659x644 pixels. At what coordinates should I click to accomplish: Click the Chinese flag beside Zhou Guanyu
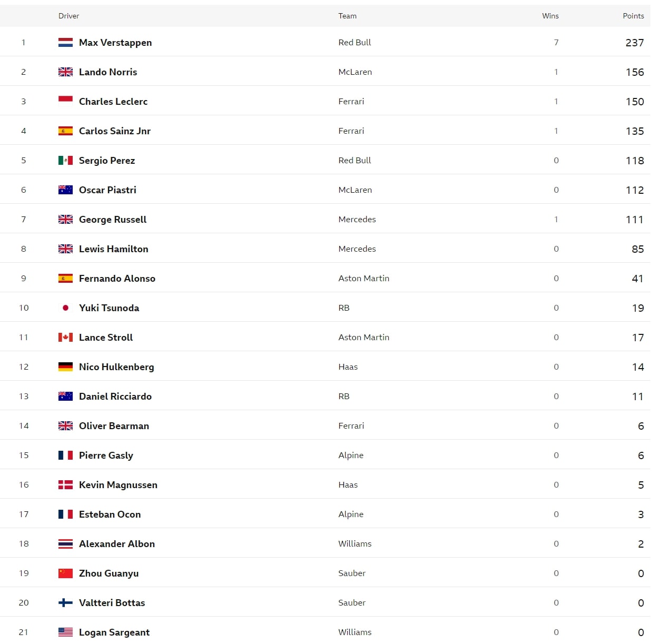(x=65, y=573)
